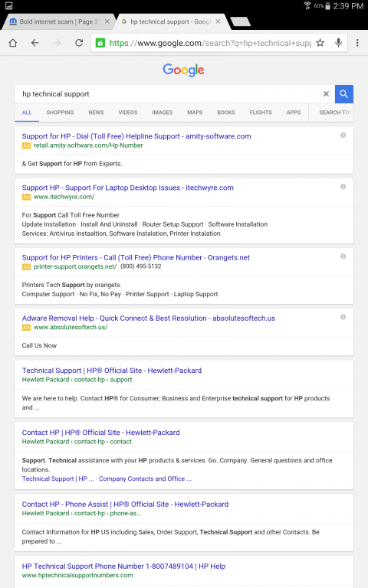
Task: Tap the Wi-Fi status icon
Action: pyautogui.click(x=307, y=5)
